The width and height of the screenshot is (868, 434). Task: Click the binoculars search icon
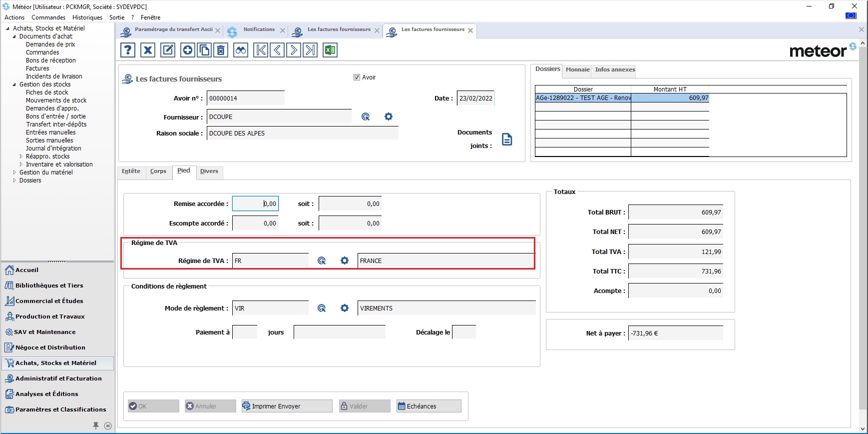click(241, 50)
